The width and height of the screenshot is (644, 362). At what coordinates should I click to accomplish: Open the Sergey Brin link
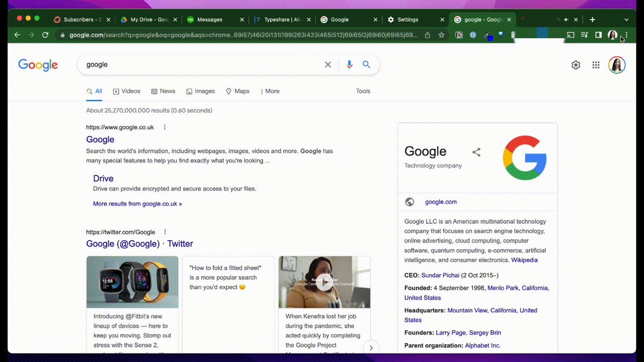[485, 333]
